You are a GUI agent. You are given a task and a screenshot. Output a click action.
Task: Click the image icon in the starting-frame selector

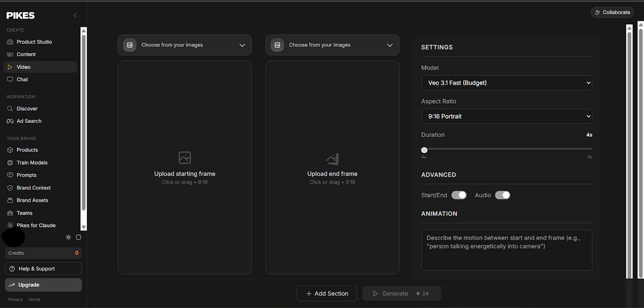(x=130, y=45)
